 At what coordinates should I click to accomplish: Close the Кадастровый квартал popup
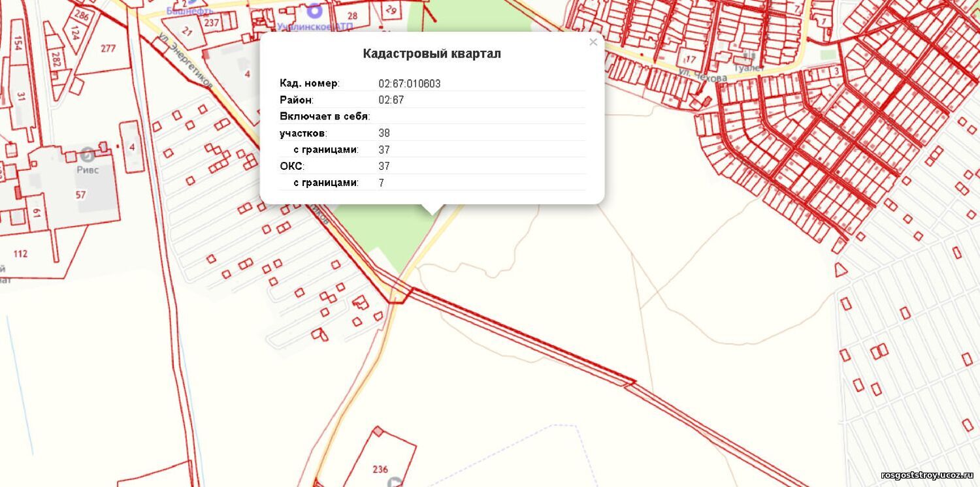[x=593, y=42]
